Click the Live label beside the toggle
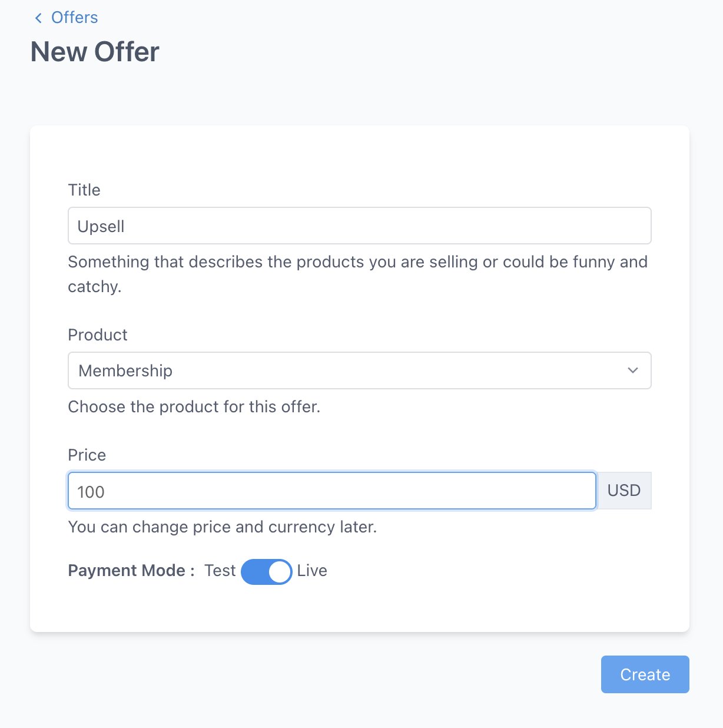Viewport: 723px width, 728px height. (312, 571)
